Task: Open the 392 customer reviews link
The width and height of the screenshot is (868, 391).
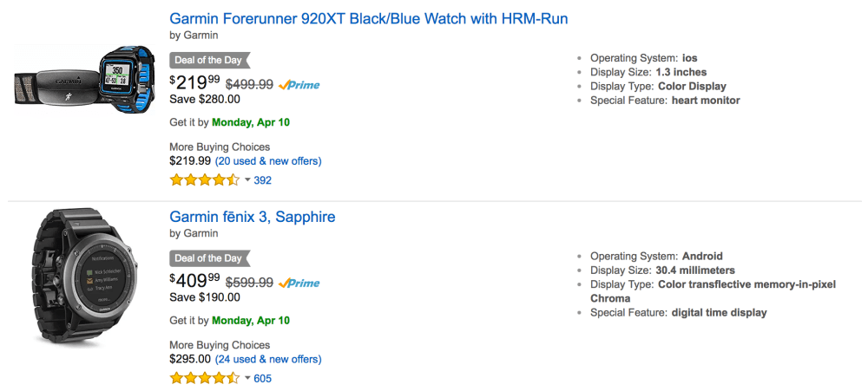Action: [263, 180]
